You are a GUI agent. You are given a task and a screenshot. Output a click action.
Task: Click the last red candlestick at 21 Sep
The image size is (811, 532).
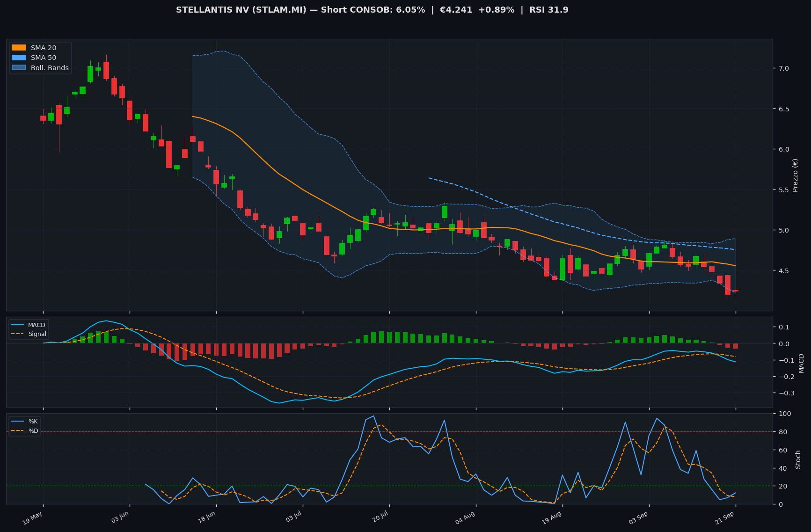tap(735, 291)
